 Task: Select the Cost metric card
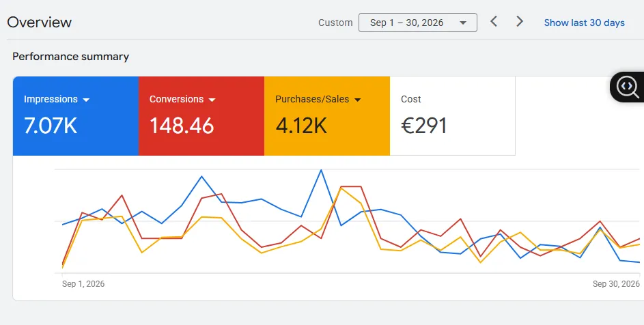[x=452, y=116]
